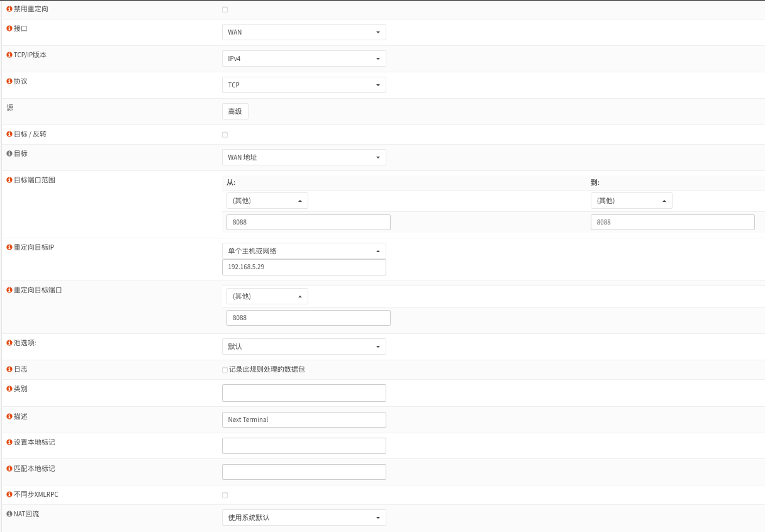Tick the 不同步XMLRPC checkbox
Image resolution: width=765 pixels, height=532 pixels.
[225, 495]
